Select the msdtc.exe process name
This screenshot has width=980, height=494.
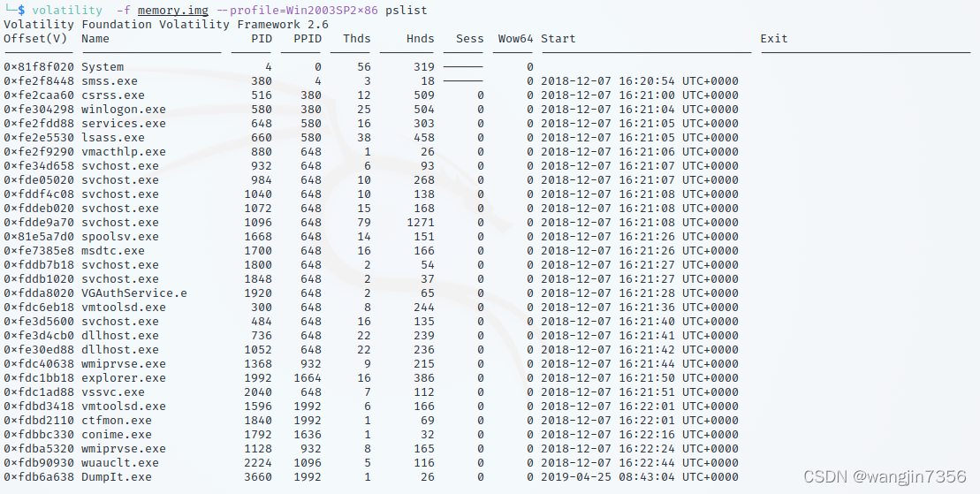point(113,251)
